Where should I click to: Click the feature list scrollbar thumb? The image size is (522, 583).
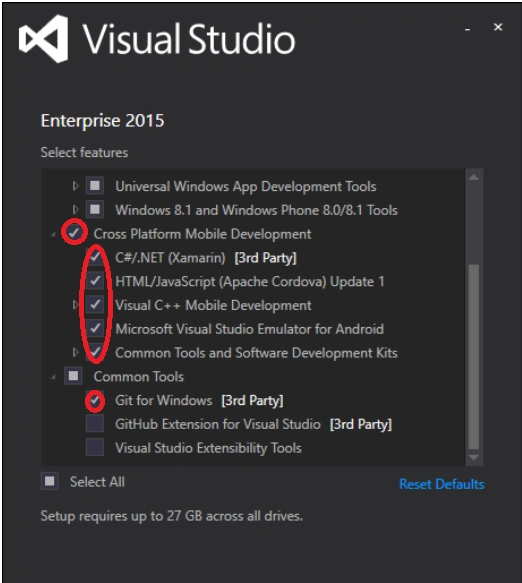pos(474,357)
